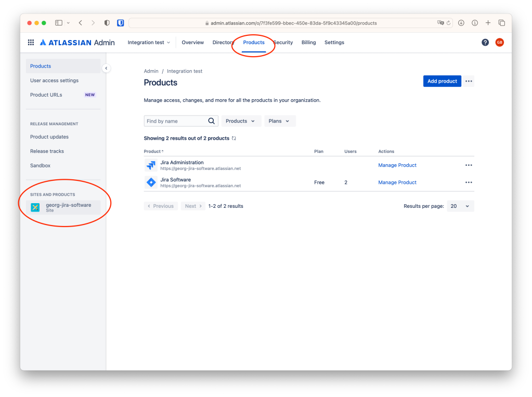Viewport: 532px width, 397px height.
Task: Open the GB user avatar menu
Action: pos(499,43)
